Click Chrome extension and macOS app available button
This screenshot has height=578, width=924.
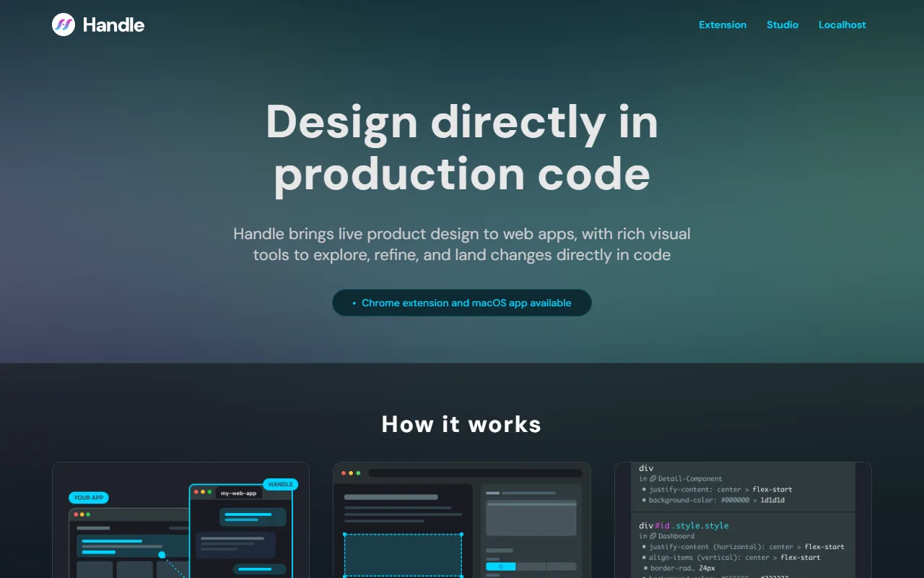pos(462,303)
